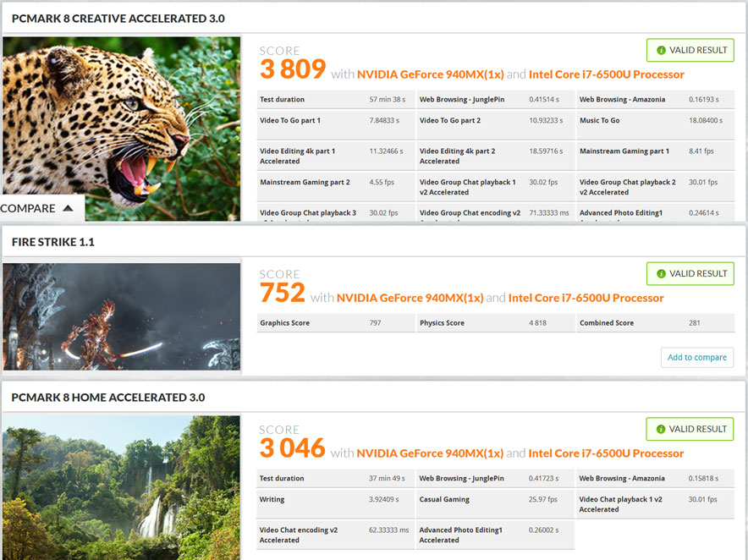Click the Test duration value 37 min 49 s

[x=387, y=478]
